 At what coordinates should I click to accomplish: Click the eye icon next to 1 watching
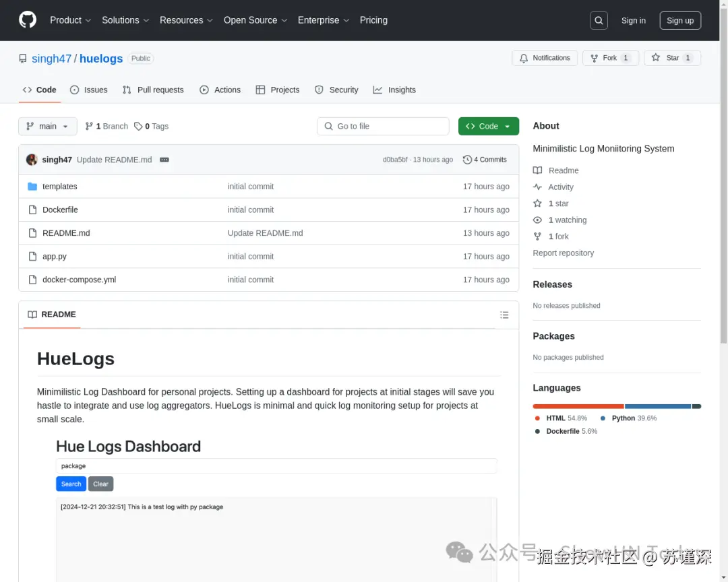click(x=537, y=220)
